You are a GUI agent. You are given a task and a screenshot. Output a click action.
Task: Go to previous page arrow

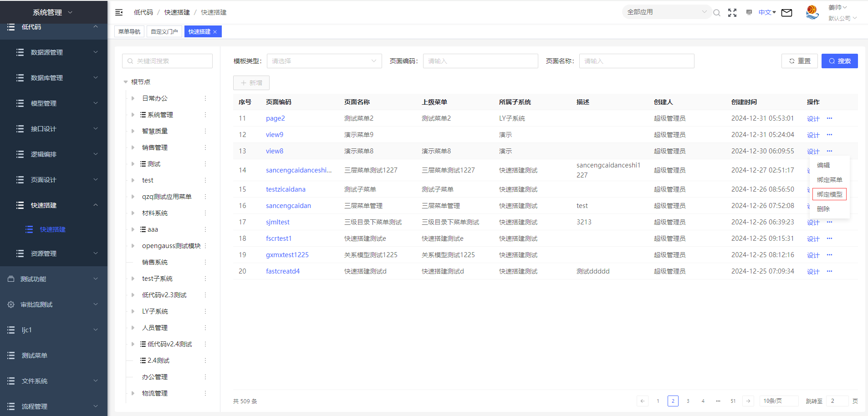pyautogui.click(x=643, y=401)
